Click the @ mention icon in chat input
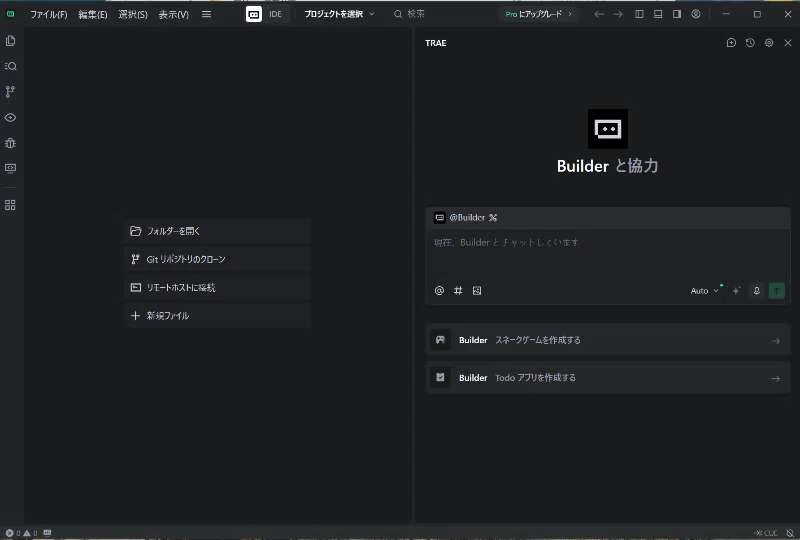800x540 pixels. pyautogui.click(x=439, y=290)
